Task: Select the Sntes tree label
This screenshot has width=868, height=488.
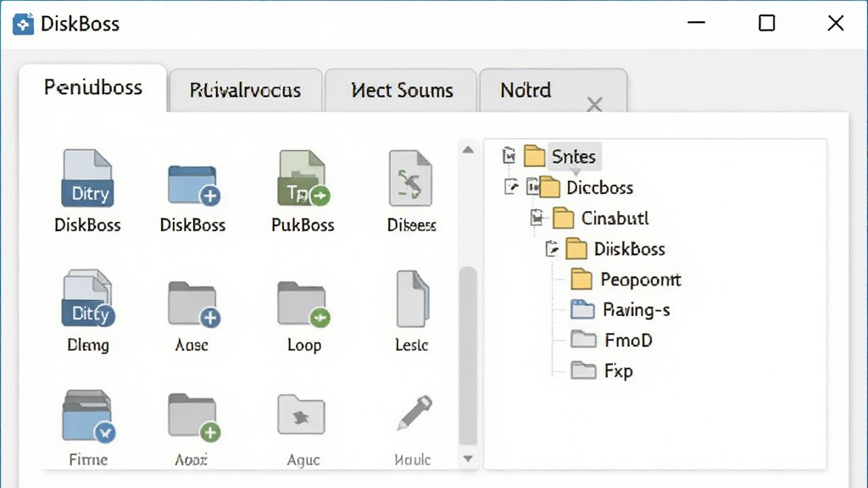Action: point(574,157)
